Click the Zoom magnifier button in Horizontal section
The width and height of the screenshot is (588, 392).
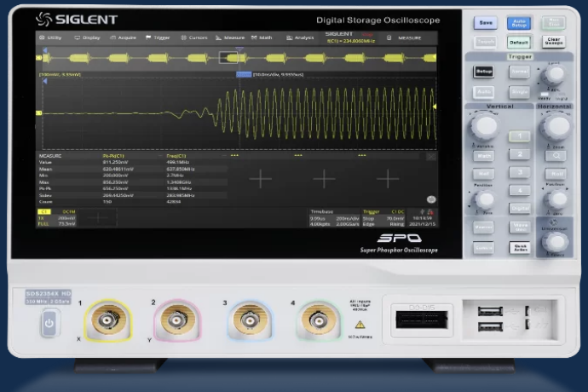coord(556,155)
